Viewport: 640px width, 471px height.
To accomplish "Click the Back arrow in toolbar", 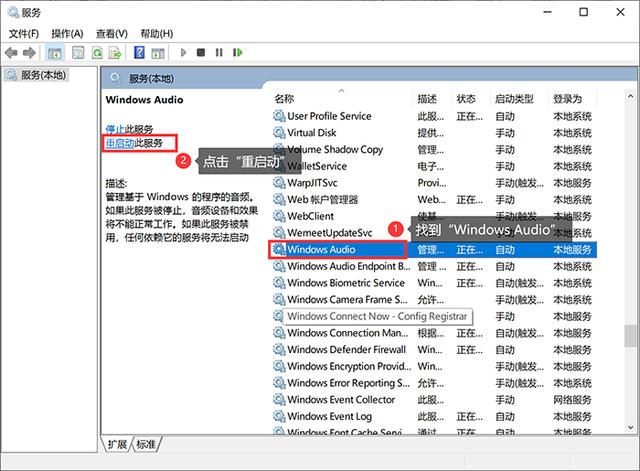I will 11,52.
